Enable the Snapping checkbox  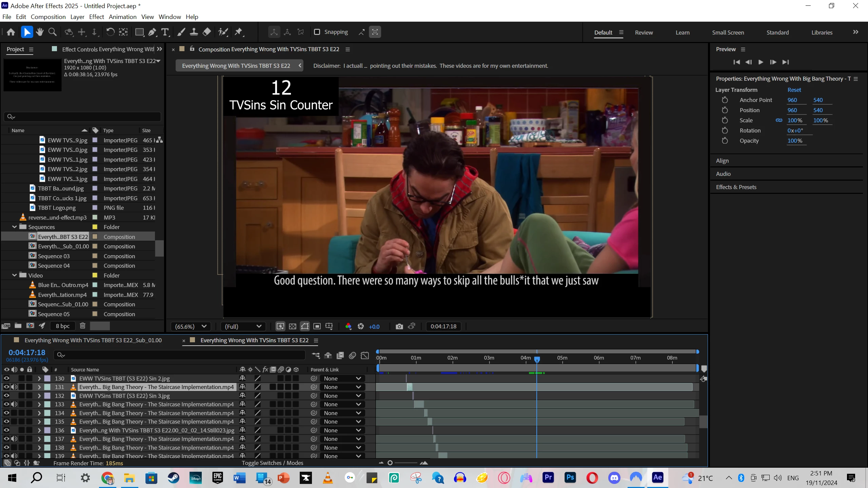(x=317, y=32)
